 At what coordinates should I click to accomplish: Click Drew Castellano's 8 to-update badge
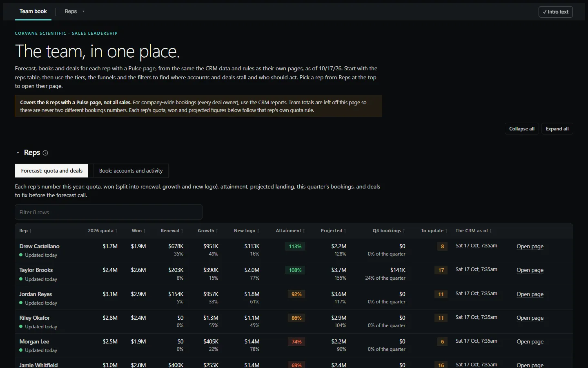[x=442, y=247]
